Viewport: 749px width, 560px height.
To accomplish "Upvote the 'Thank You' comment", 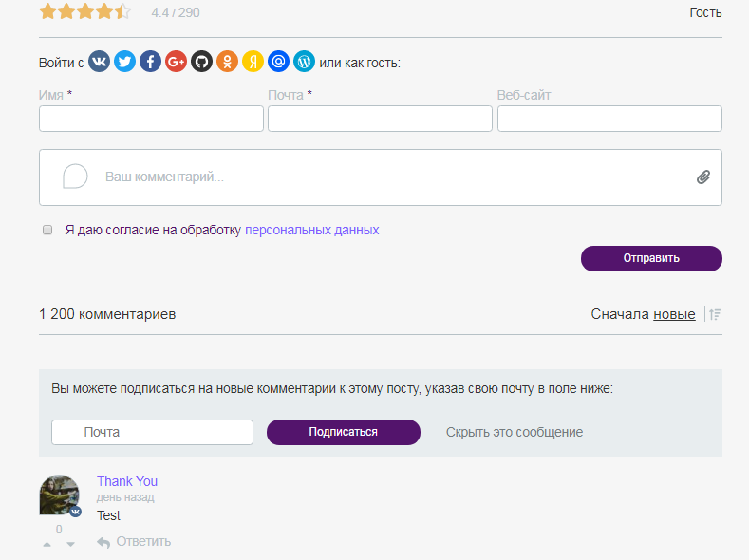I will [47, 544].
